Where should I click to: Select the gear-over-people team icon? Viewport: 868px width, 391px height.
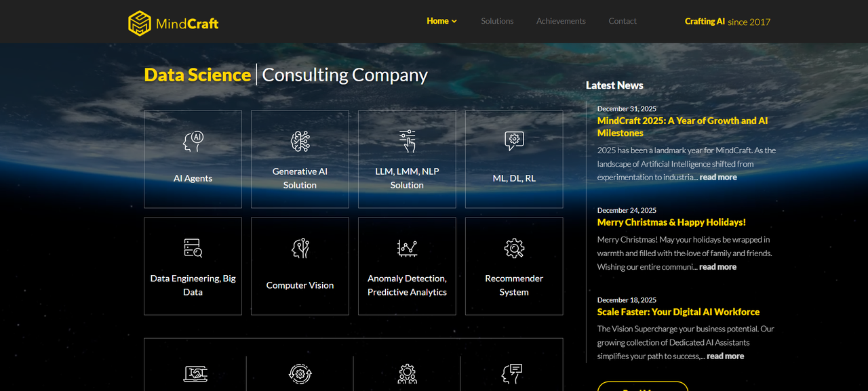pos(407,374)
